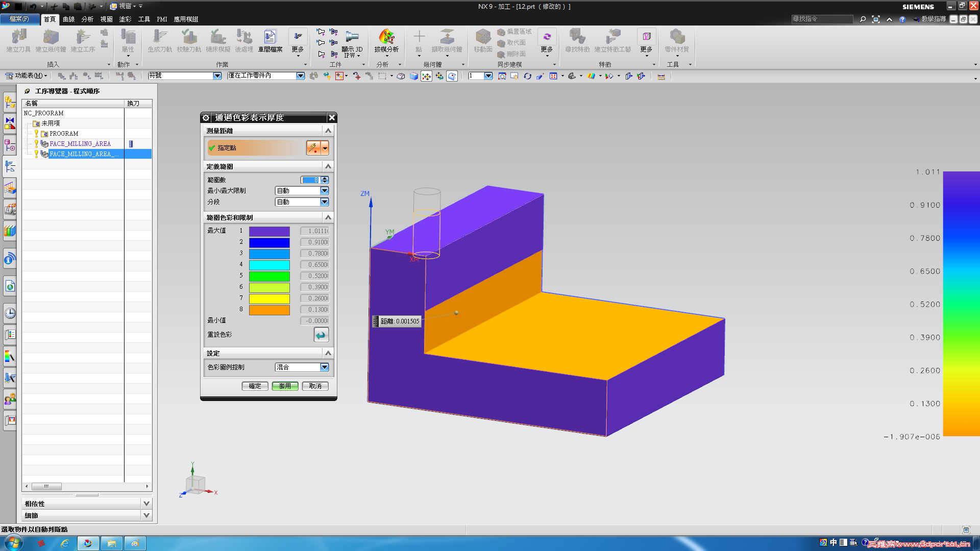Viewport: 980px width, 551px height.
Task: Select the second FACE_MILLING_AREA operation in the tree
Action: coord(84,154)
